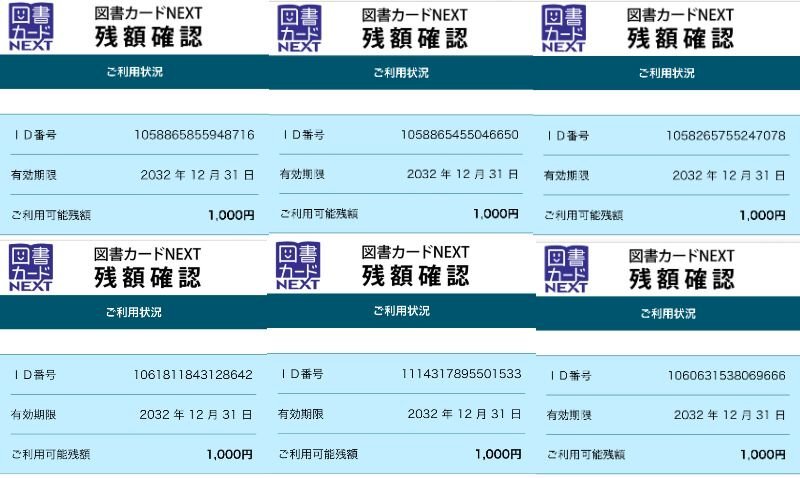Click expiry date 2032年12月31日 of card ending 1533
800x478 pixels.
pos(464,414)
